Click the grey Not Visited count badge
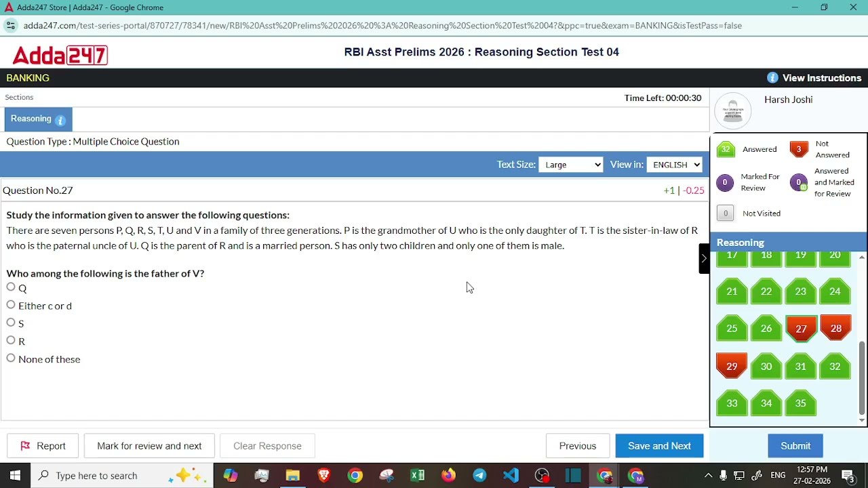The height and width of the screenshot is (488, 868). click(726, 213)
